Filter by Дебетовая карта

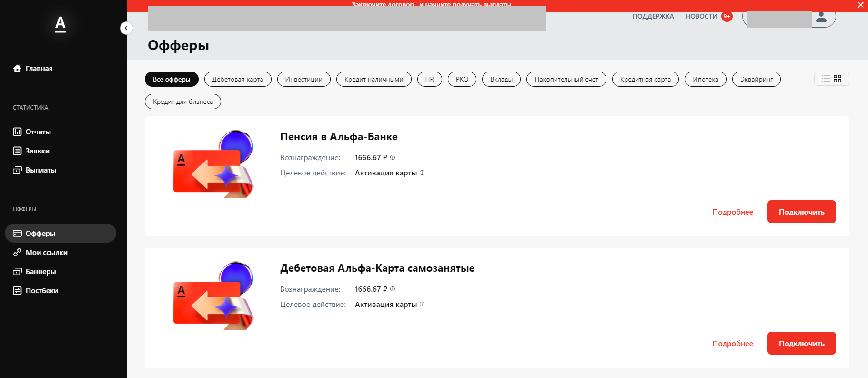[238, 79]
